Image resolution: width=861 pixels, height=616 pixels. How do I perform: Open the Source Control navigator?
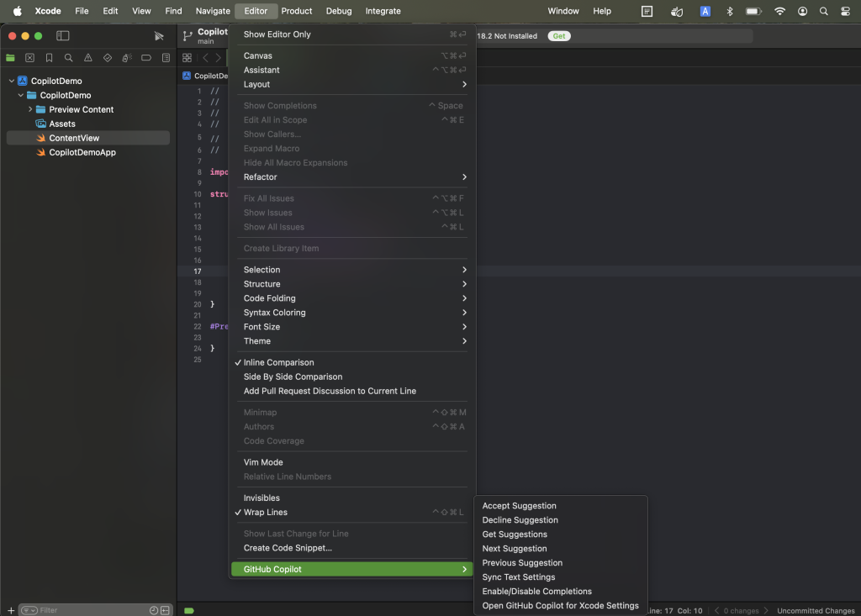tap(29, 58)
